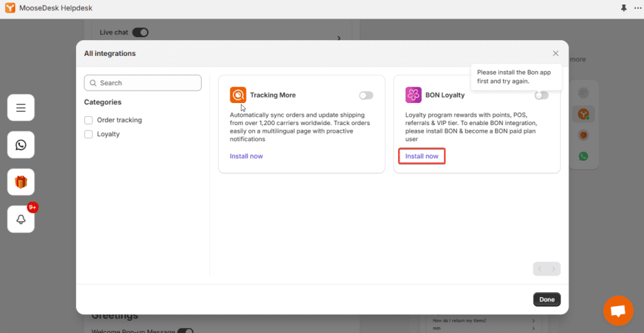Click the 'All integrations' heading
The image size is (644, 333).
[109, 53]
